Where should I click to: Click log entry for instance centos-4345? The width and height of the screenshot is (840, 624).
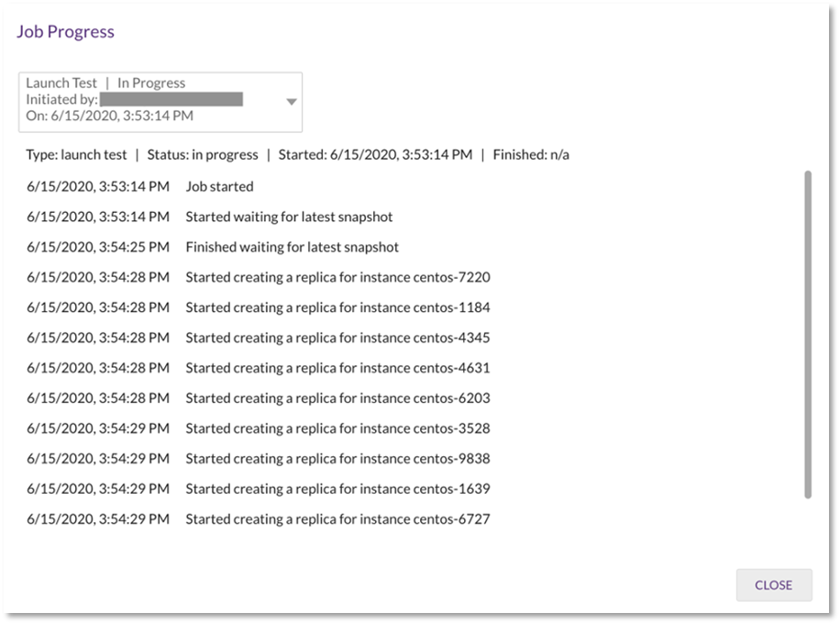[x=259, y=338]
